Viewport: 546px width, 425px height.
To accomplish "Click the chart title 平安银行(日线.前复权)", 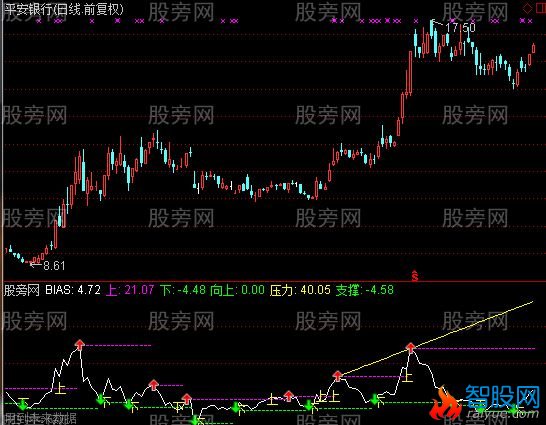I will coord(63,9).
